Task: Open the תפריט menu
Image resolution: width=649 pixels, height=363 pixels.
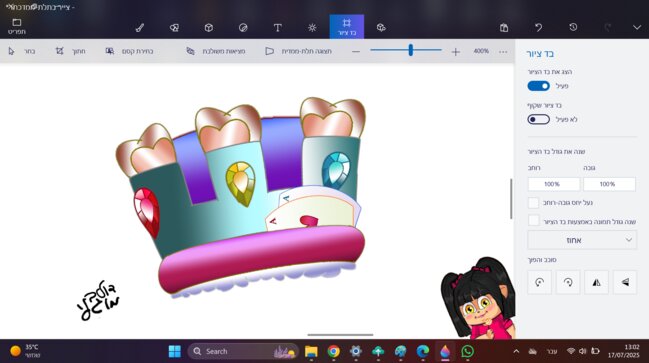Action: tap(17, 26)
